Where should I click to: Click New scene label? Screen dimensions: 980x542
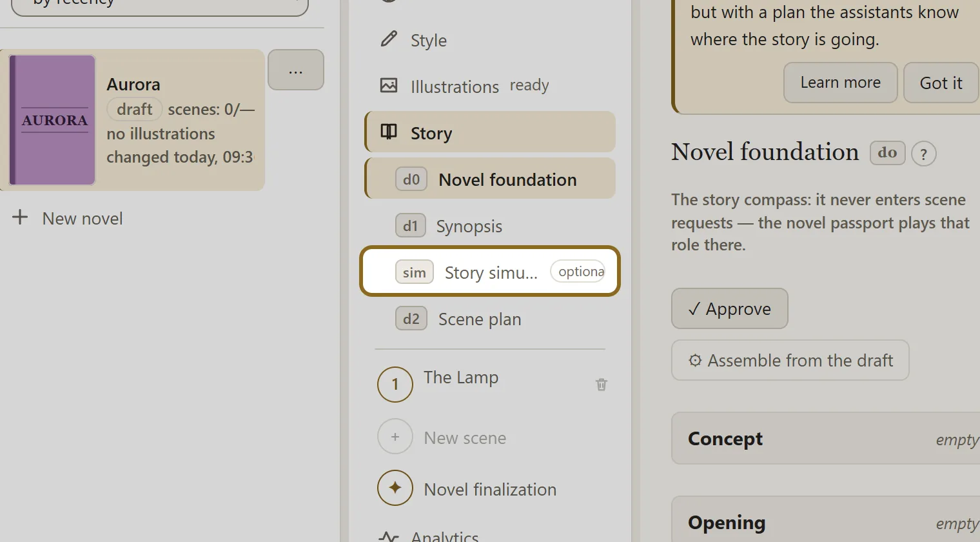coord(465,437)
